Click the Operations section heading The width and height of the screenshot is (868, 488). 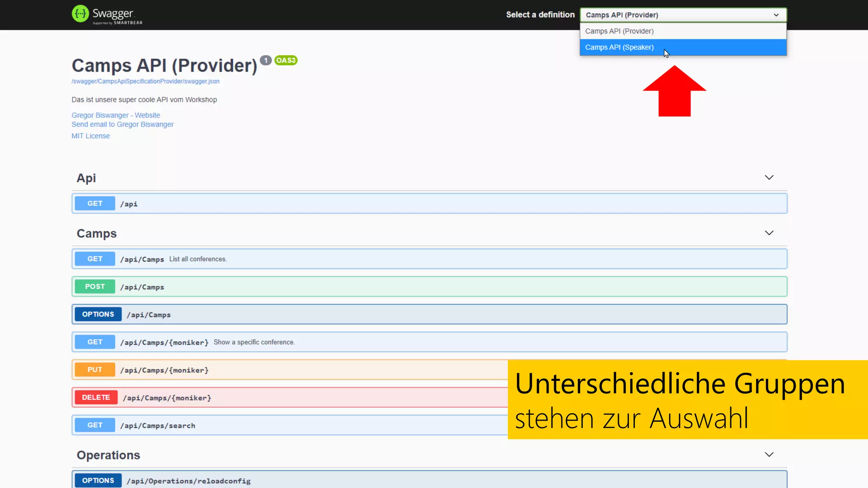click(x=108, y=455)
